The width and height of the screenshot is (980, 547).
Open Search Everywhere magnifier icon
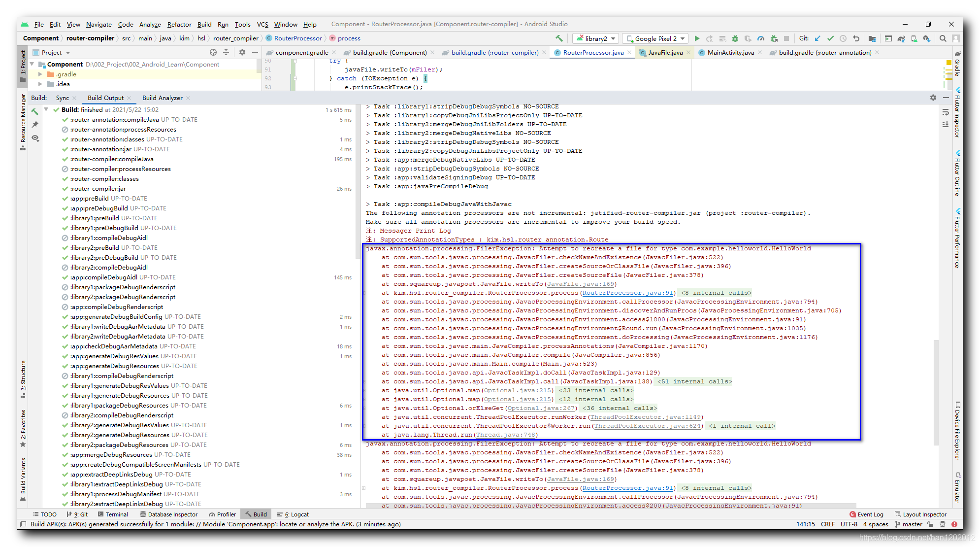tap(943, 38)
